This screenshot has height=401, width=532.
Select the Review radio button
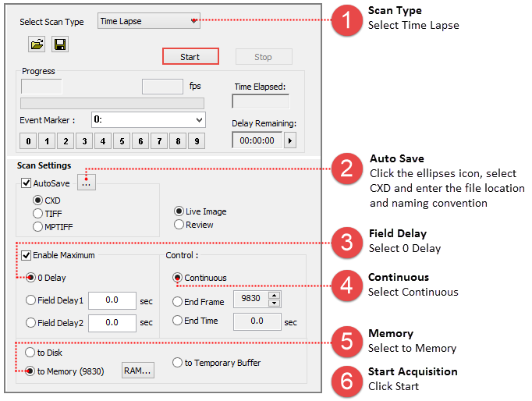pos(179,225)
